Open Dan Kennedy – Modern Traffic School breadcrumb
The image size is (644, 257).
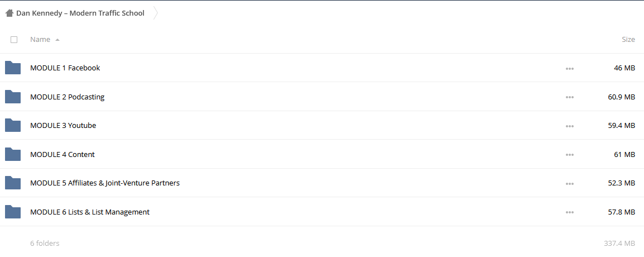80,13
